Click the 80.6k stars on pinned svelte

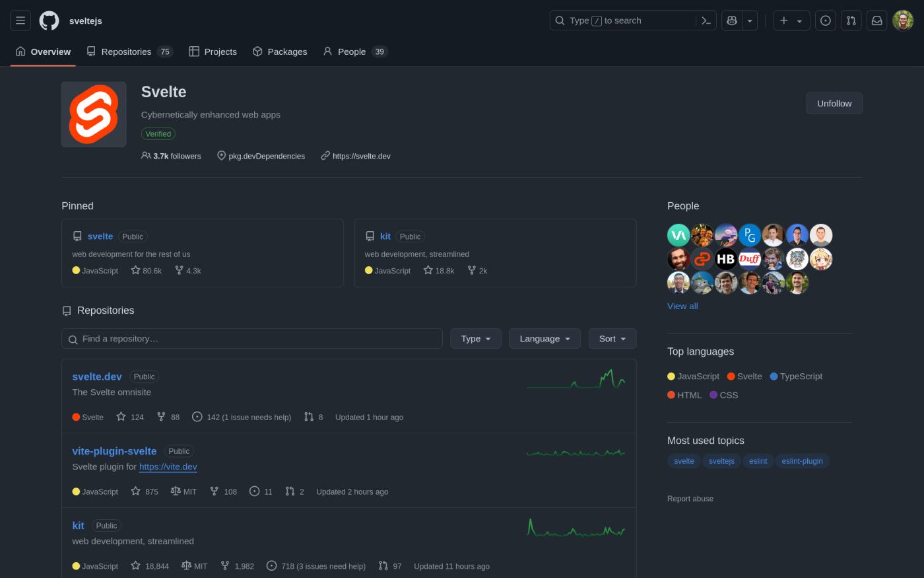(x=147, y=270)
